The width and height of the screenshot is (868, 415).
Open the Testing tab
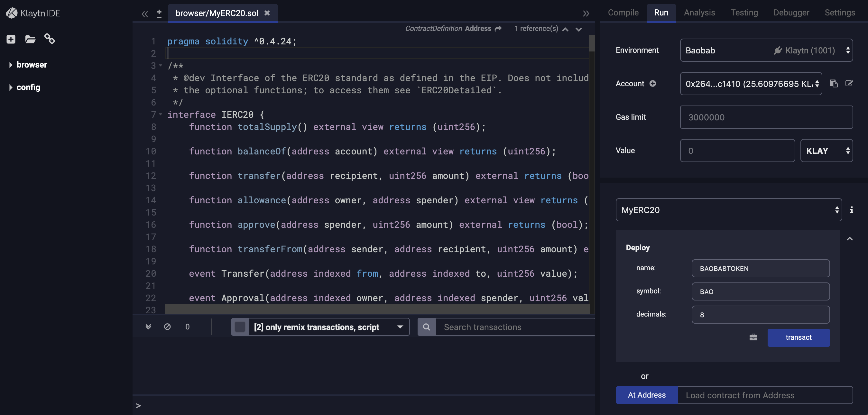744,13
